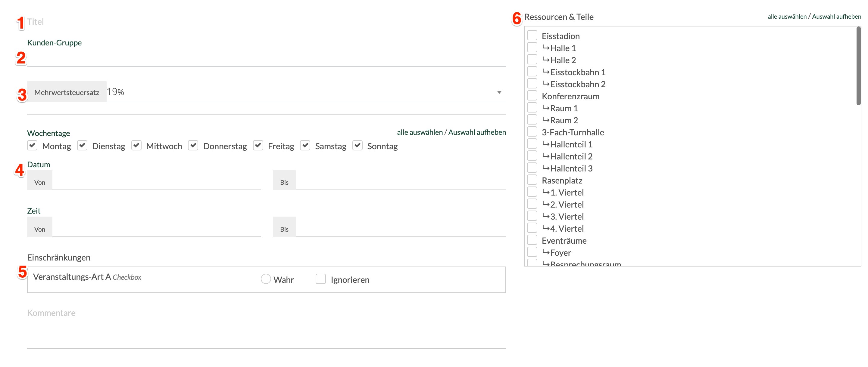Viewport: 868px width, 367px height.
Task: Check the Eisstadion resource checkbox
Action: click(532, 36)
